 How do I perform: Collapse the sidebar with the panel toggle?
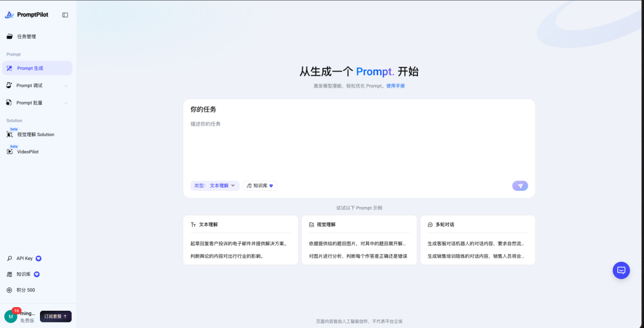click(x=65, y=15)
